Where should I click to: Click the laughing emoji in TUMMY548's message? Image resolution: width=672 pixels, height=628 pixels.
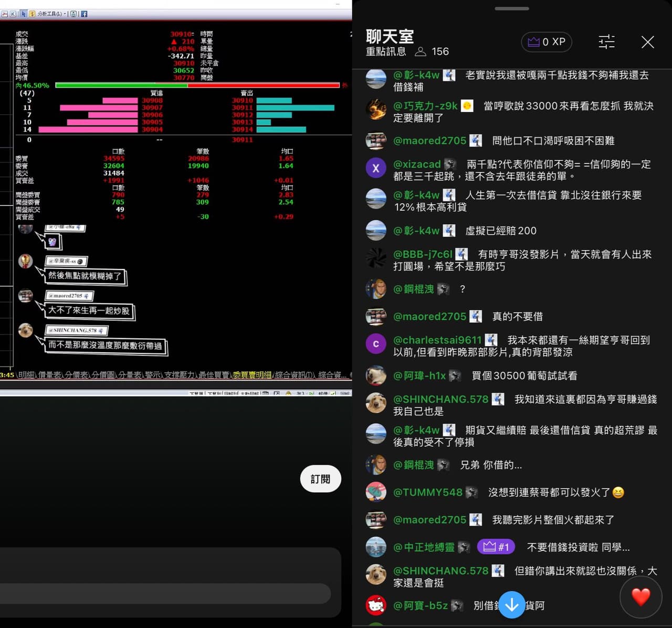pyautogui.click(x=618, y=492)
